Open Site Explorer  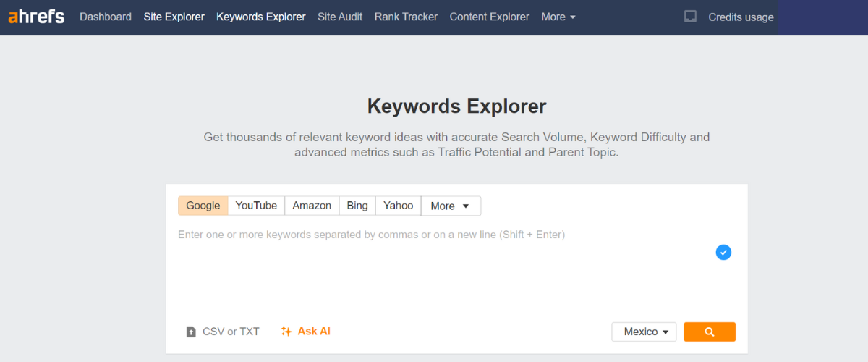174,17
